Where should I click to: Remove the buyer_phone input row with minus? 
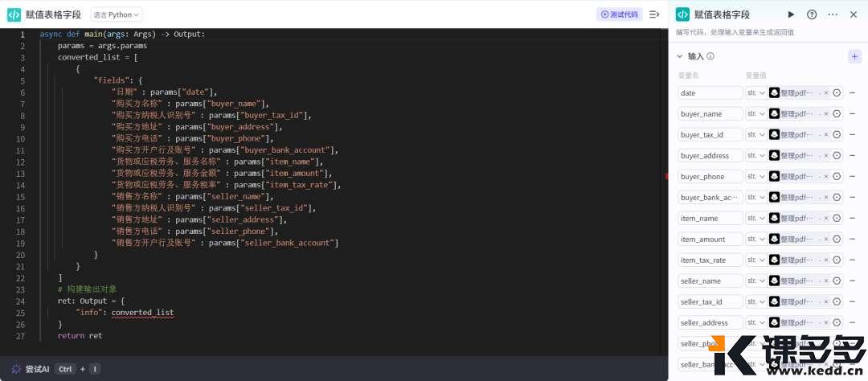[x=853, y=176]
